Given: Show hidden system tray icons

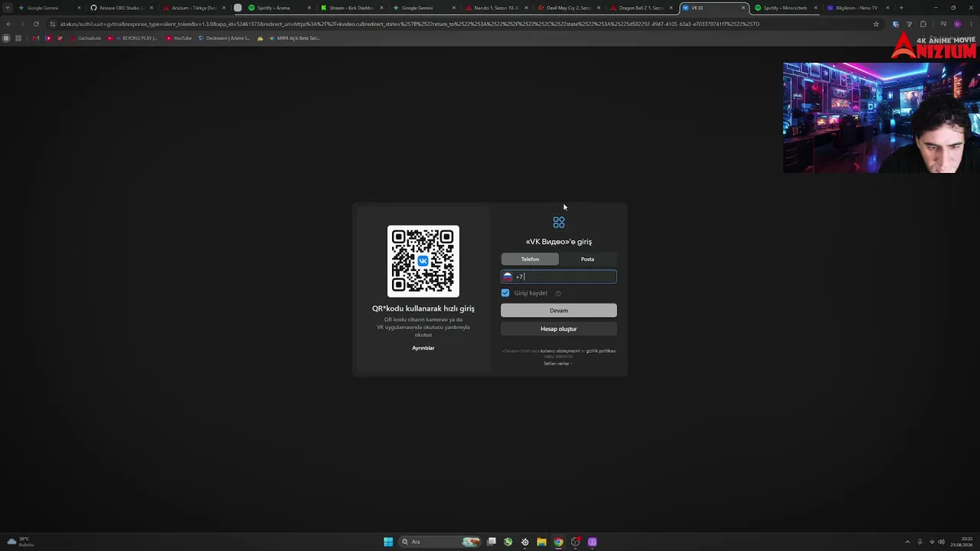Looking at the screenshot, I should (x=907, y=542).
